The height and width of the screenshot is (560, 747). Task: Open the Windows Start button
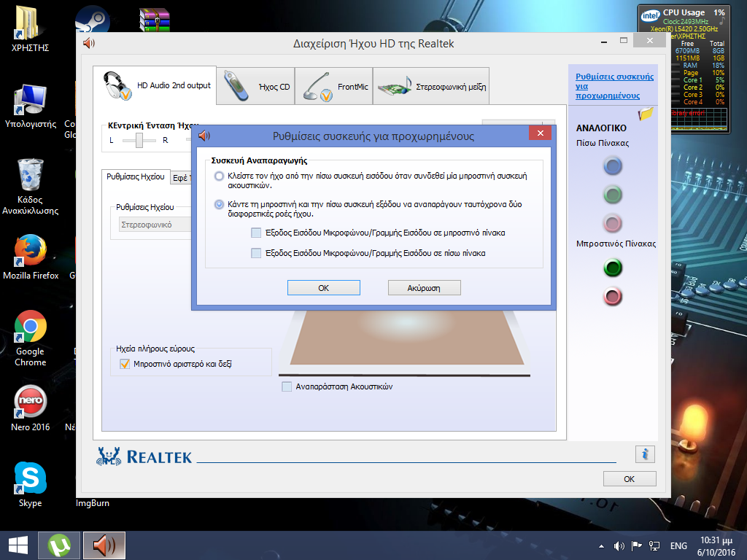18,545
